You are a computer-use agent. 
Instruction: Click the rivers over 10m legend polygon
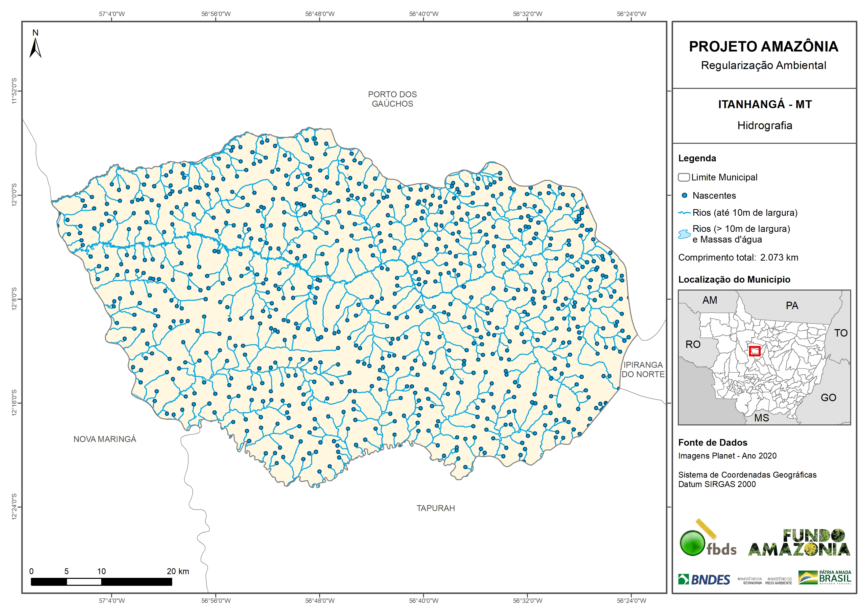684,234
